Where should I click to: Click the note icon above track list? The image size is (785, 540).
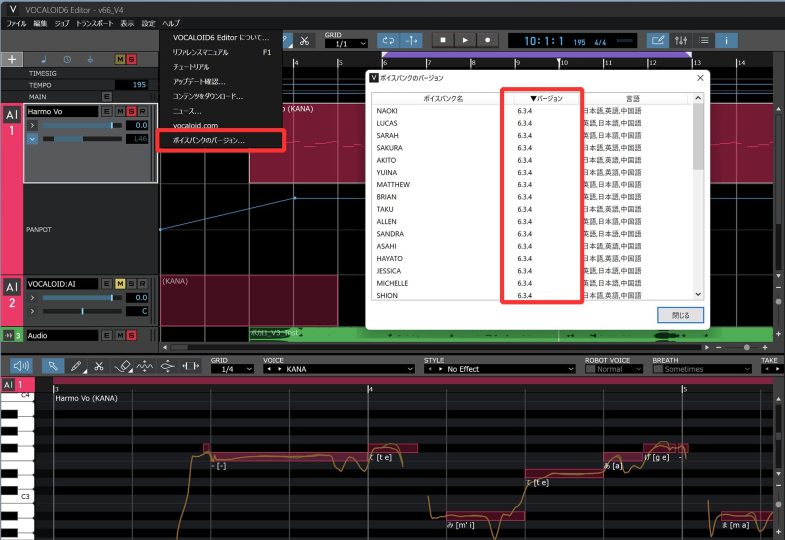(44, 60)
